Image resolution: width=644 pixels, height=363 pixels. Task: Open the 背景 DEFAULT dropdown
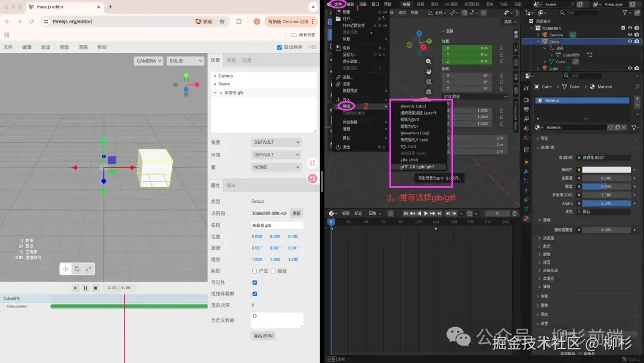[x=276, y=142]
